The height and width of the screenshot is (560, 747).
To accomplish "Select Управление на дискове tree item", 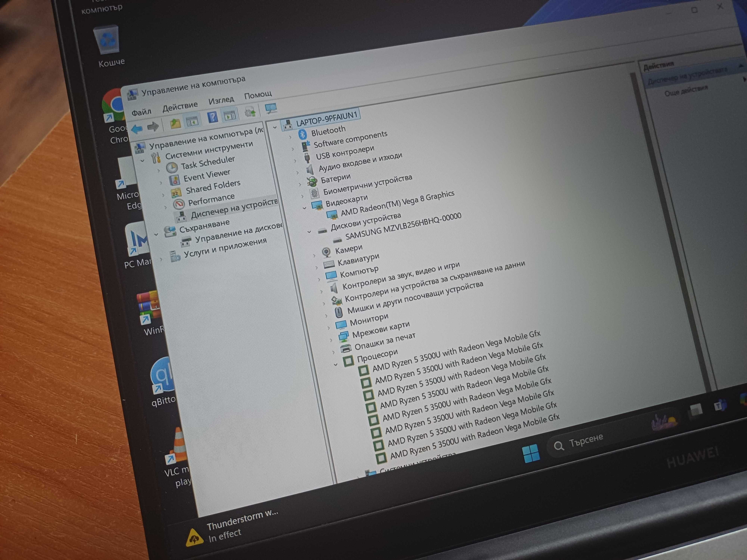I will (239, 233).
